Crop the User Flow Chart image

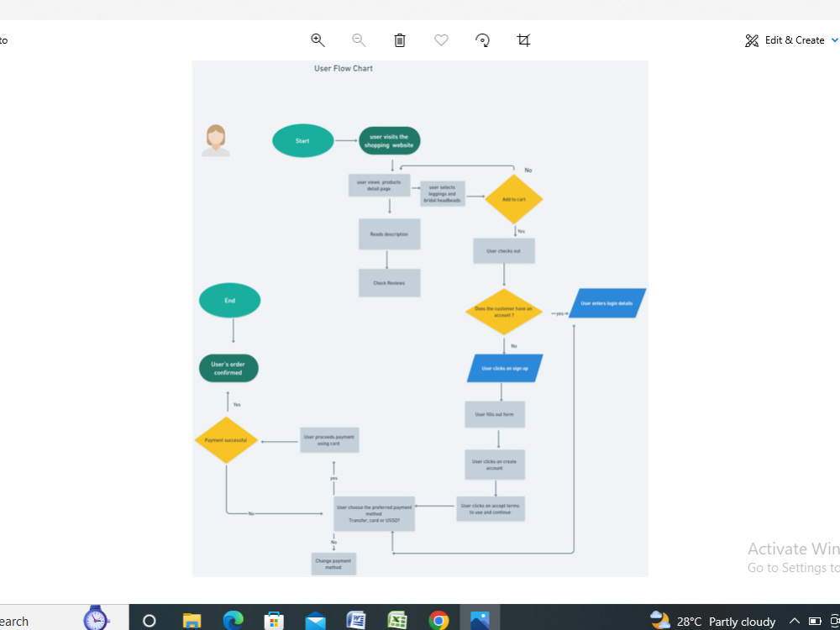[x=523, y=39]
